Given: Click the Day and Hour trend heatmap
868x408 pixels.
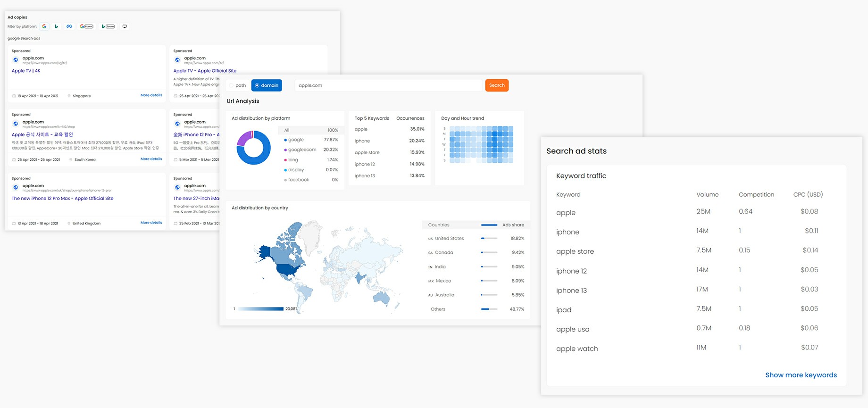Looking at the screenshot, I should click(481, 144).
